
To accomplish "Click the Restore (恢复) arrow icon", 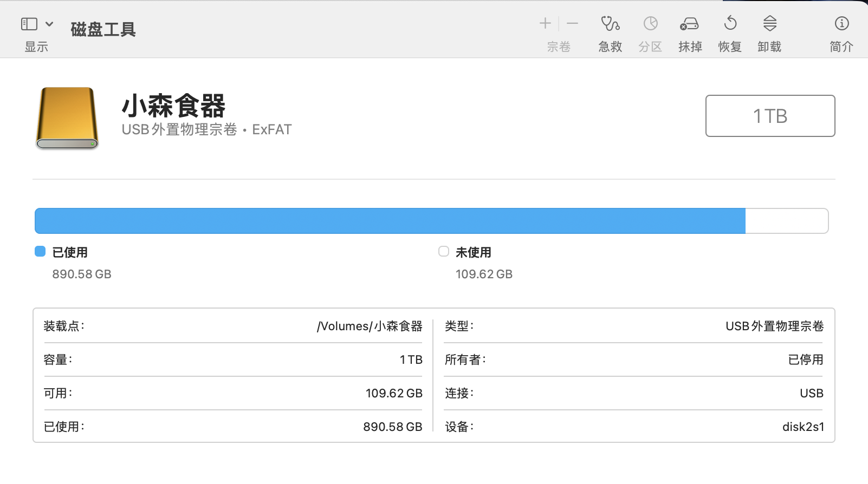I will point(730,24).
